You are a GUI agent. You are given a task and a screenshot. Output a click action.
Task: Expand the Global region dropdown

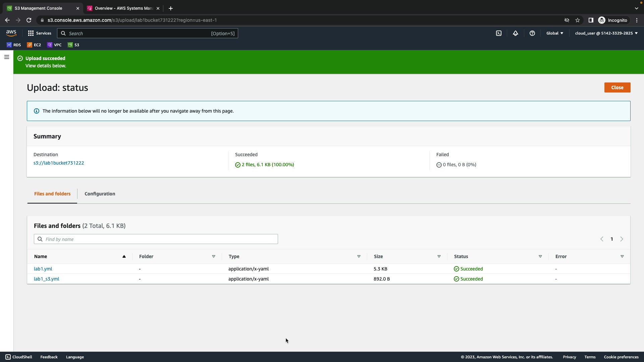(555, 33)
